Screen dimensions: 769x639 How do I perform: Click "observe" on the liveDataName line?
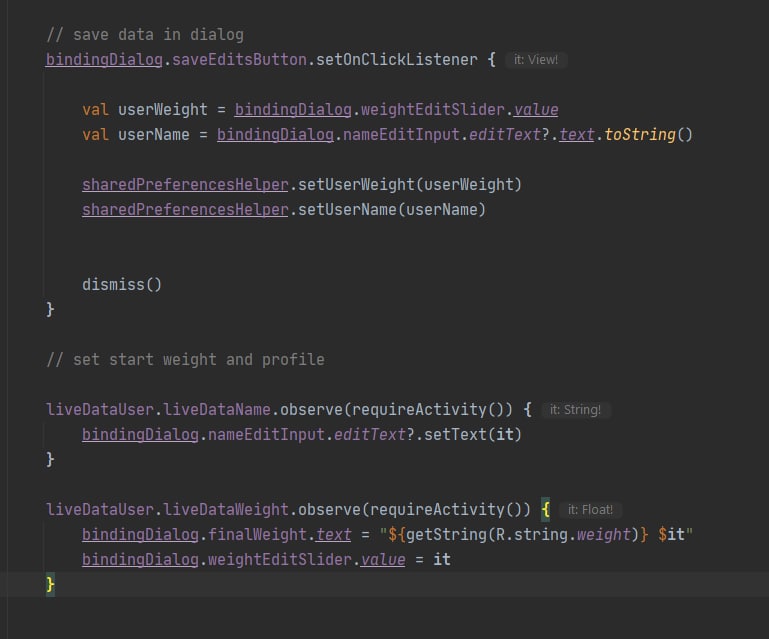(311, 409)
